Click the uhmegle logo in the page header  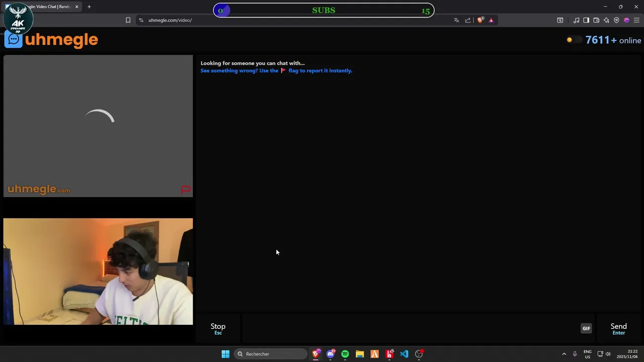(x=51, y=40)
